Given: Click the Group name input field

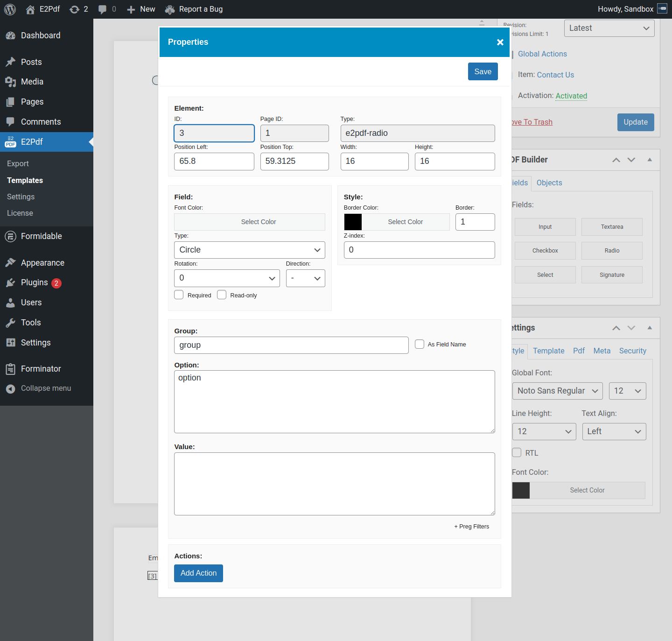Looking at the screenshot, I should tap(291, 345).
